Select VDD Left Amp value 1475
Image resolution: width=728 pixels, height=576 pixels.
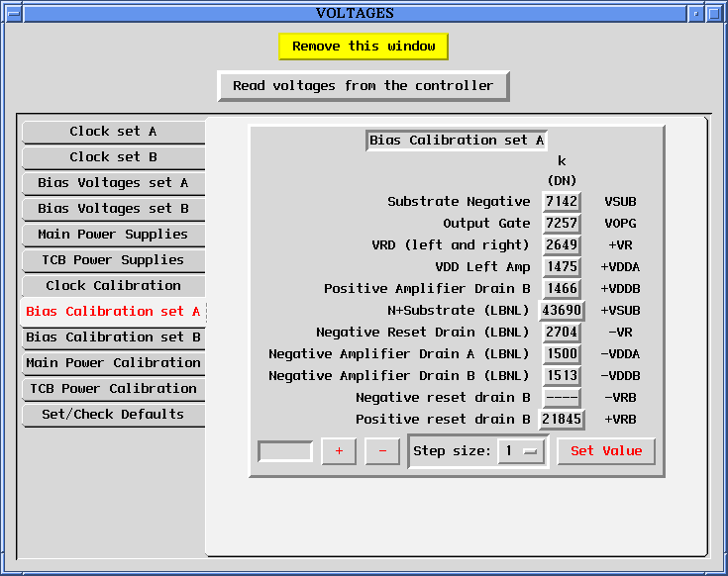tap(562, 266)
